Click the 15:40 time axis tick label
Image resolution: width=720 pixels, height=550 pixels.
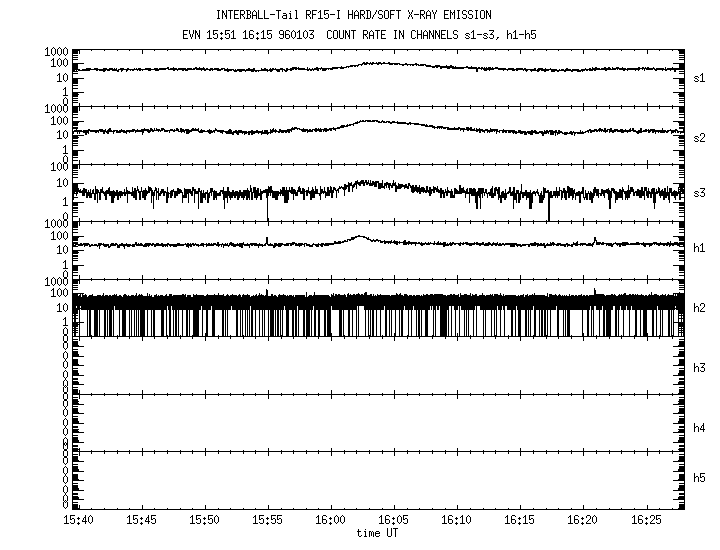click(79, 521)
